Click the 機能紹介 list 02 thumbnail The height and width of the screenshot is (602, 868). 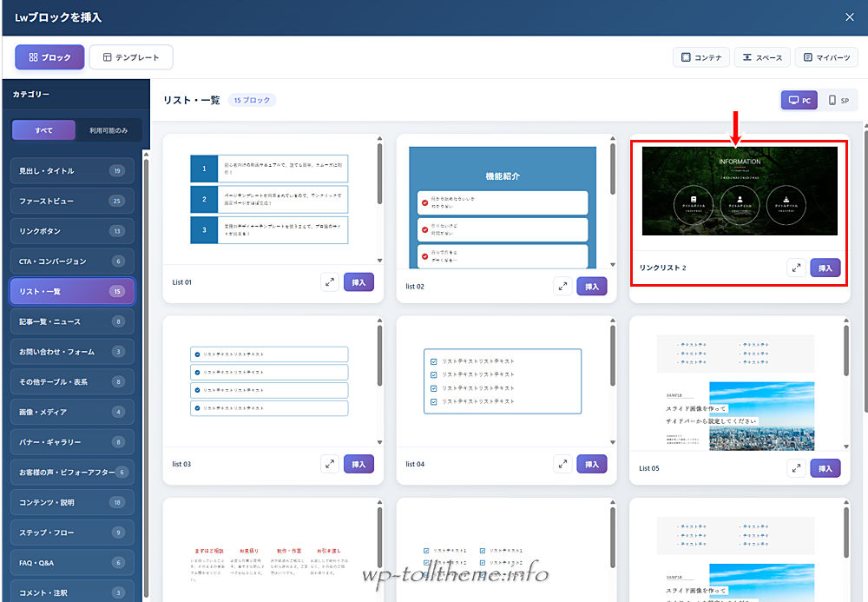coord(503,208)
